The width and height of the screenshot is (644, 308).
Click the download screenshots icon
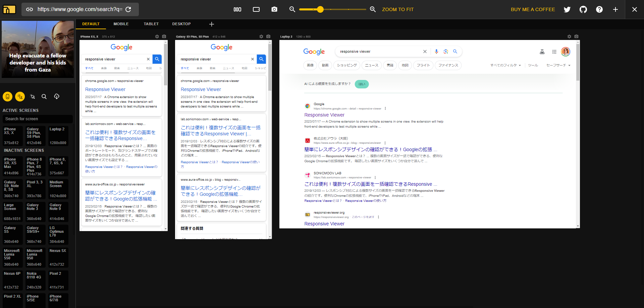point(57,96)
